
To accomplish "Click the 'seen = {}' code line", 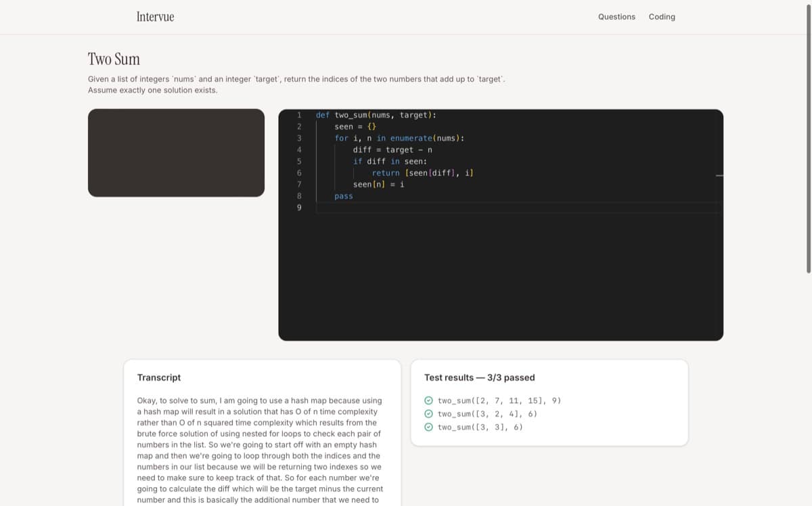I will pyautogui.click(x=355, y=127).
